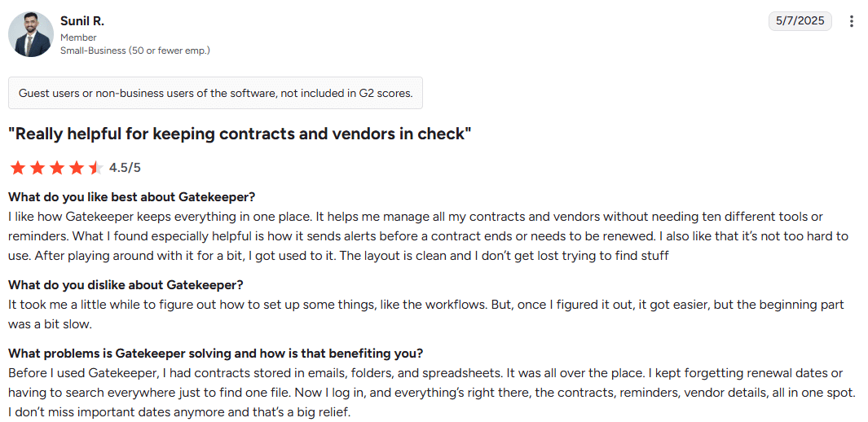Click the answer about forgetting renewal dates
The width and height of the screenshot is (868, 422).
431,393
